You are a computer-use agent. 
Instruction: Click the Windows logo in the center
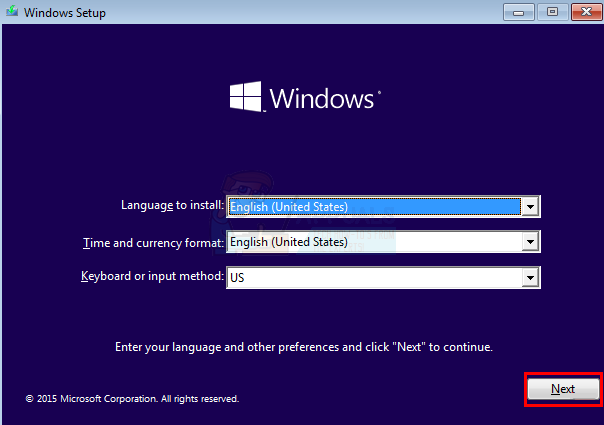click(305, 97)
